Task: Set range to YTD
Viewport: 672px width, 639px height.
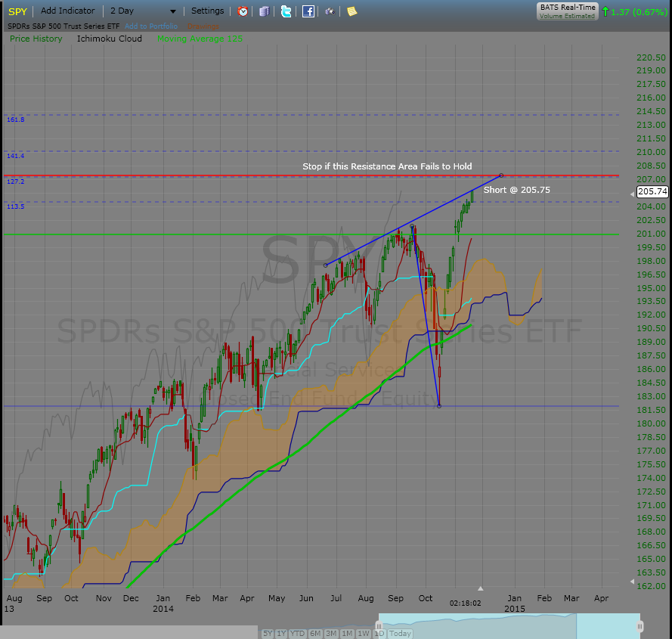Action: (x=297, y=634)
